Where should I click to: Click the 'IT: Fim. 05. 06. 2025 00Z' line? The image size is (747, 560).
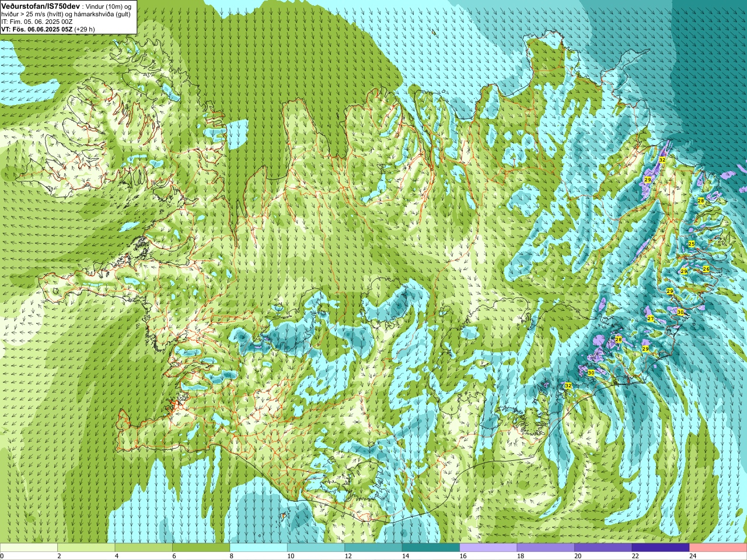point(37,22)
